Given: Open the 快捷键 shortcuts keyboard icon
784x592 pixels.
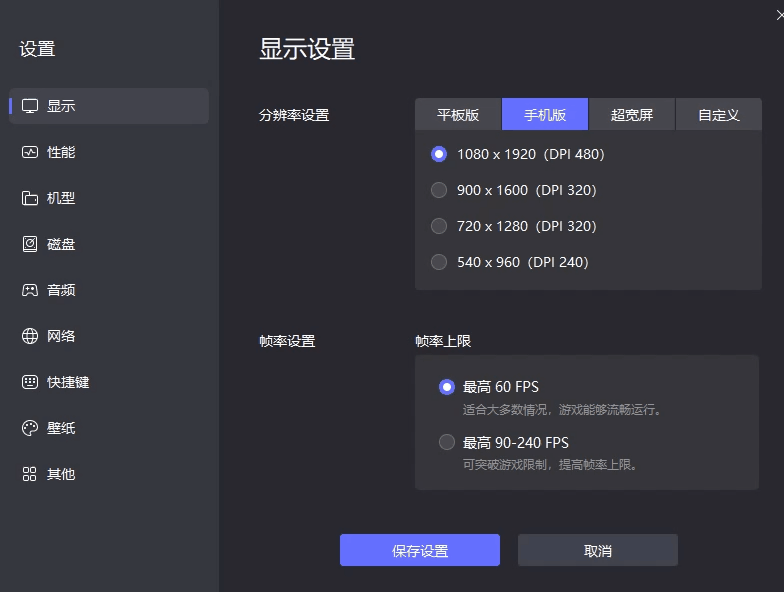Looking at the screenshot, I should coord(30,382).
